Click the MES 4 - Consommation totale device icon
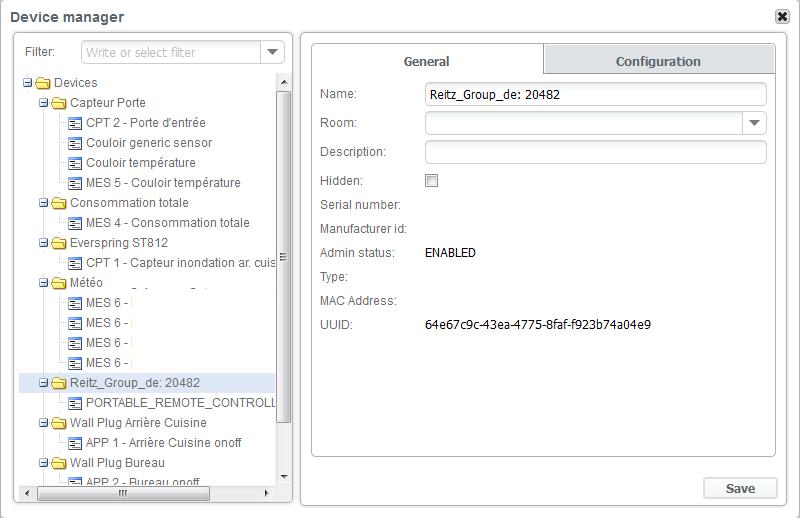The image size is (800, 518). coord(75,223)
